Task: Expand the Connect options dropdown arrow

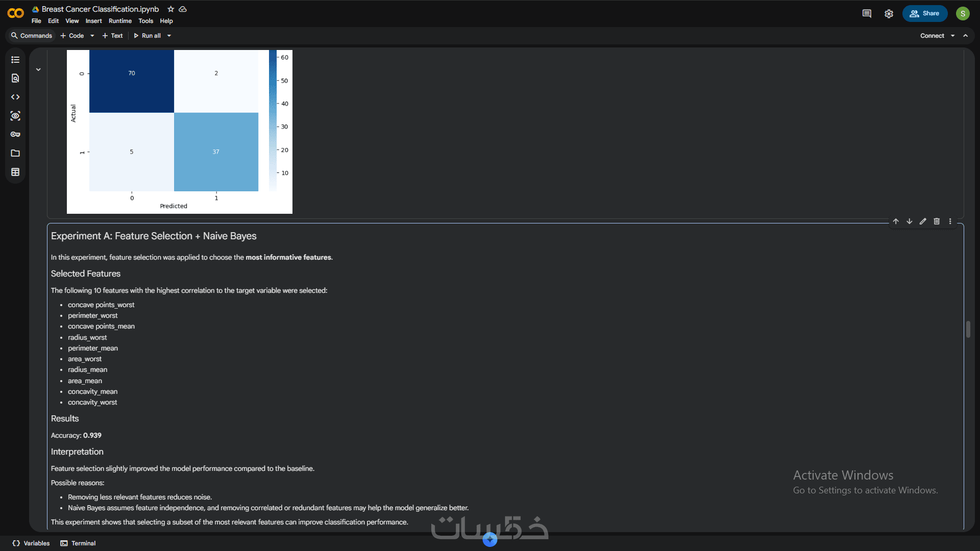Action: (952, 36)
